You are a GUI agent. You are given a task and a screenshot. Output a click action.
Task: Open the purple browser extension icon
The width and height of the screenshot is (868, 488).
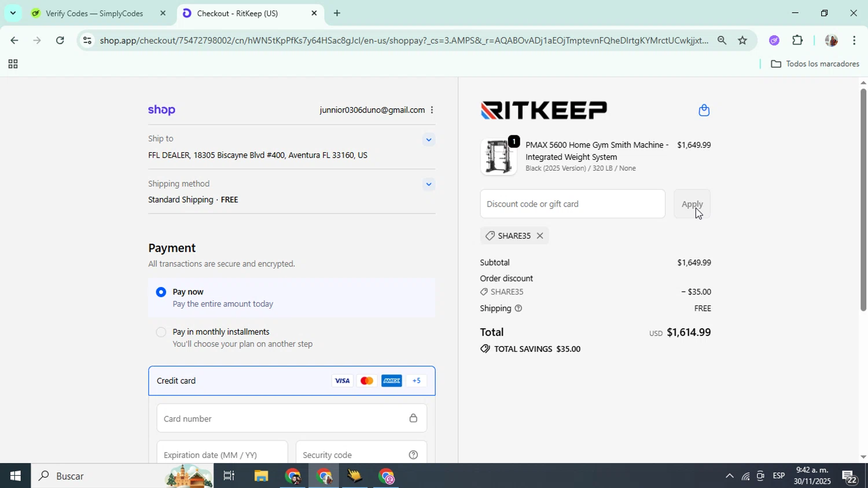coord(774,41)
